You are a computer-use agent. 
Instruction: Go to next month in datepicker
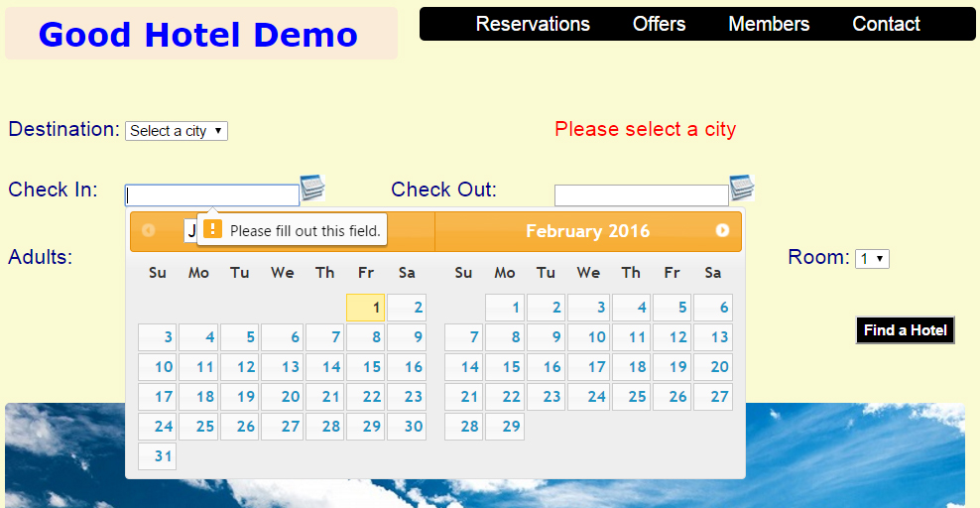click(722, 230)
